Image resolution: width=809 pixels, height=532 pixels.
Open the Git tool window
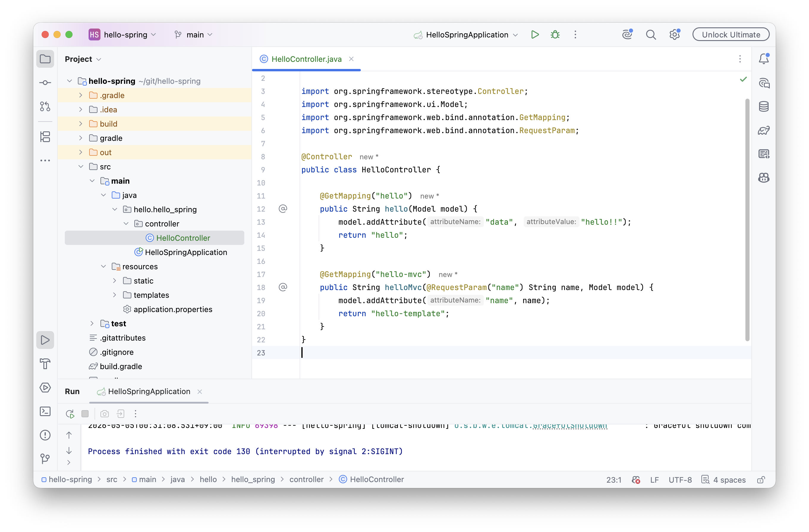tap(45, 459)
